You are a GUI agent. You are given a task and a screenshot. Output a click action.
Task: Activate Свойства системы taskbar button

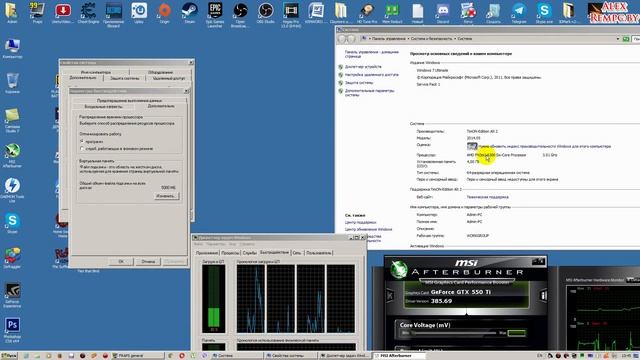tap(291, 356)
